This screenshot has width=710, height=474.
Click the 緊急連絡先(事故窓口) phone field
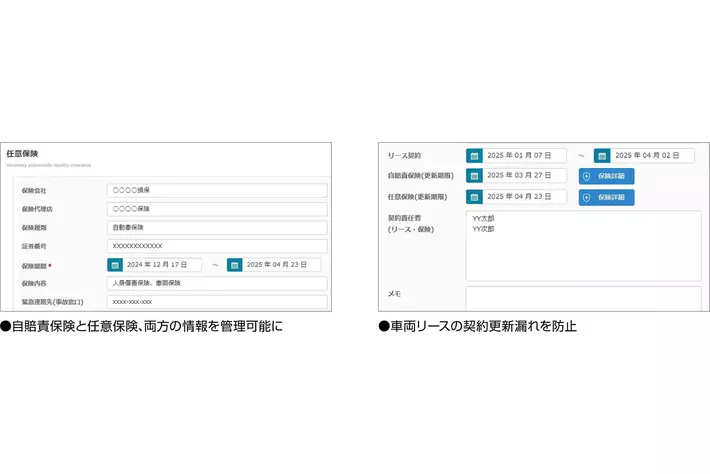[216, 301]
